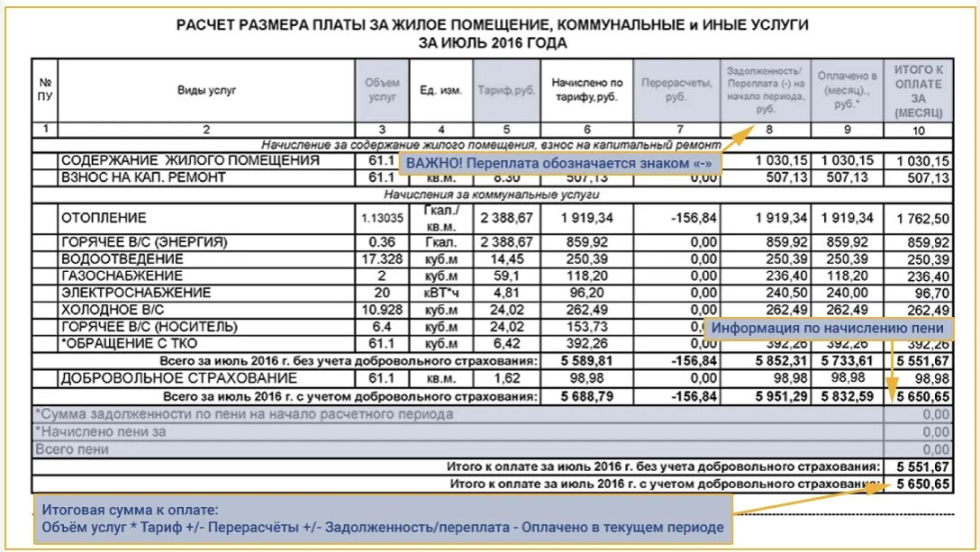Click the 'ОТОПЛЕНИЕ' service name
Viewport: 980px width, 552px height.
[104, 218]
